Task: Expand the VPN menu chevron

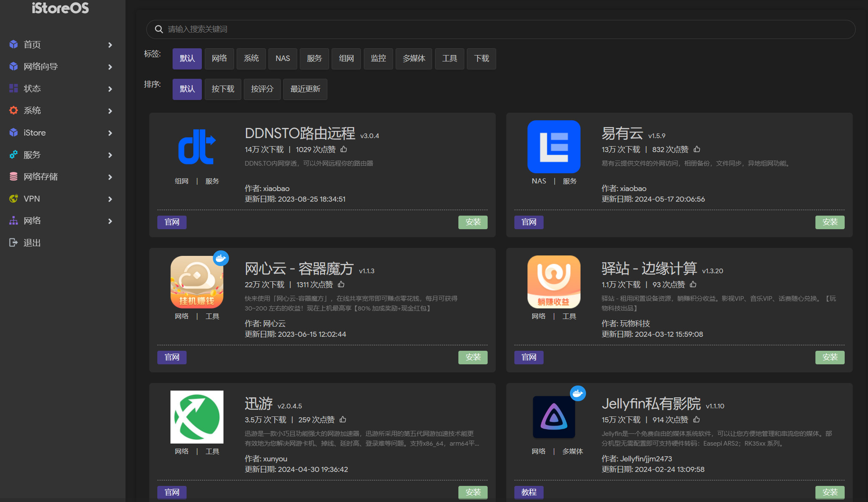Action: 110,199
